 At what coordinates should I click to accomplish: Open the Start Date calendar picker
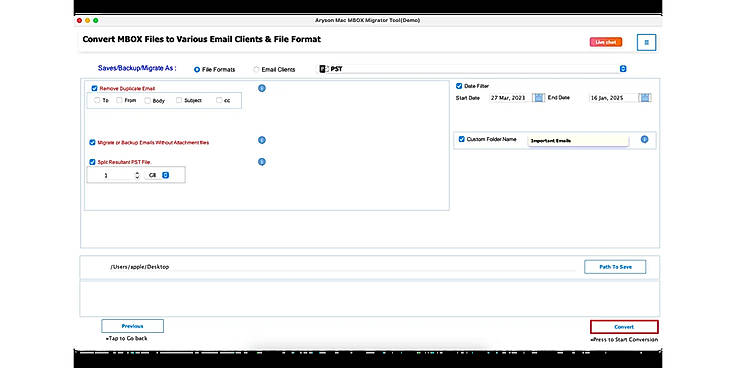pos(539,98)
